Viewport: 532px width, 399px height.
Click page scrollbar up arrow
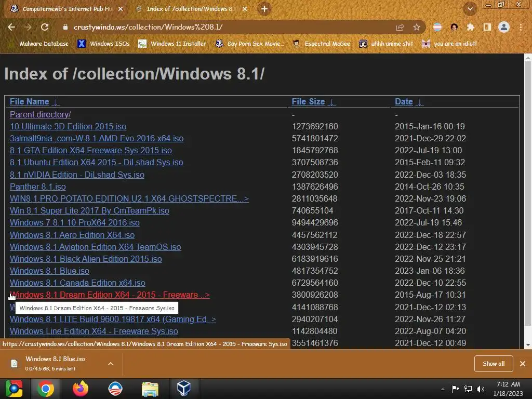(528, 58)
